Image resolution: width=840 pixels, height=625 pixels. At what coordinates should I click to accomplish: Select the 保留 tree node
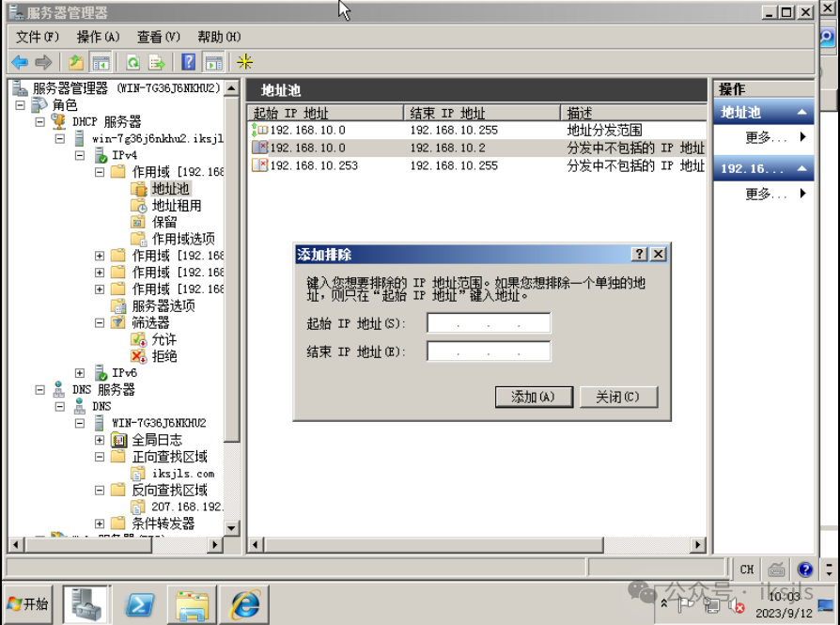tap(164, 222)
